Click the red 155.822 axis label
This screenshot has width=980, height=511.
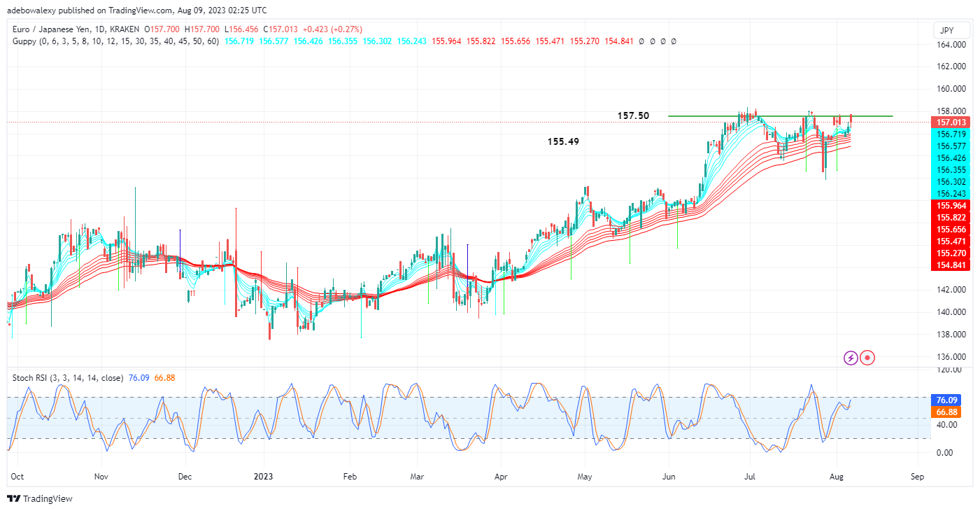pyautogui.click(x=951, y=218)
